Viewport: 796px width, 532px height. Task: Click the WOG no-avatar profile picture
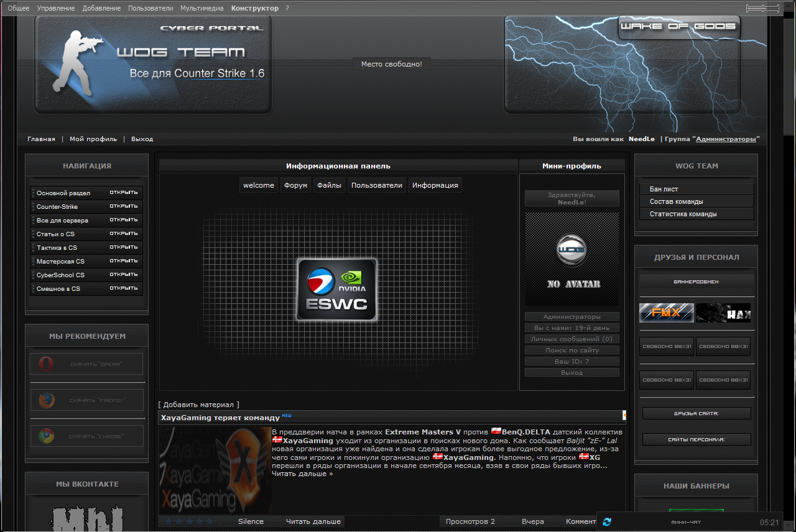(x=572, y=259)
